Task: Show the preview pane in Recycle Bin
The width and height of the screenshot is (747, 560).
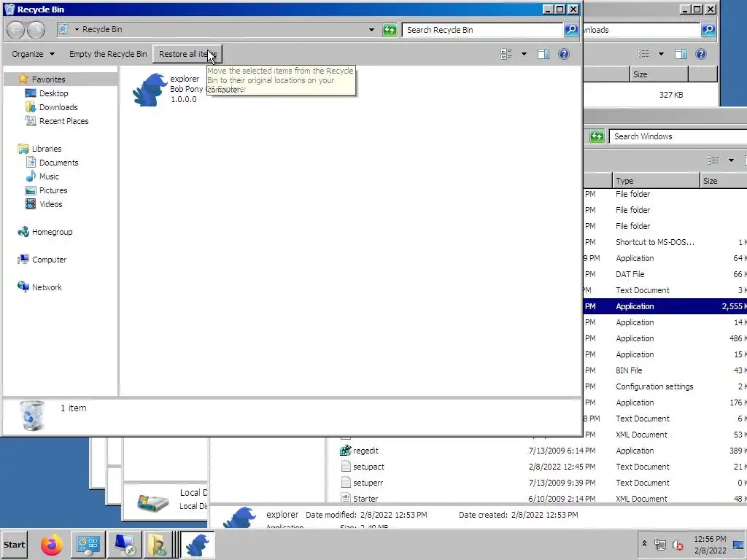Action: (543, 54)
